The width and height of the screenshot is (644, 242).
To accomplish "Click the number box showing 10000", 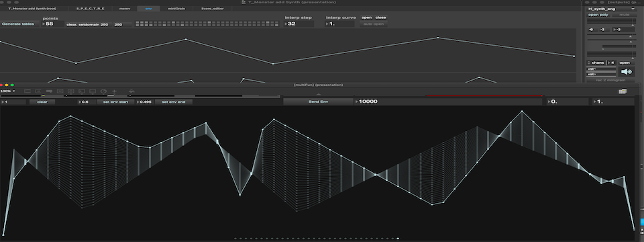I will point(448,102).
